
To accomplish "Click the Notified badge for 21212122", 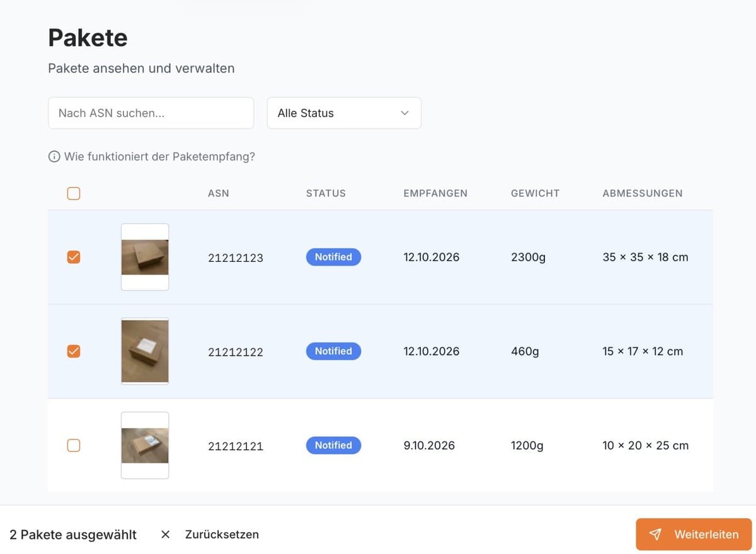I will tap(333, 351).
